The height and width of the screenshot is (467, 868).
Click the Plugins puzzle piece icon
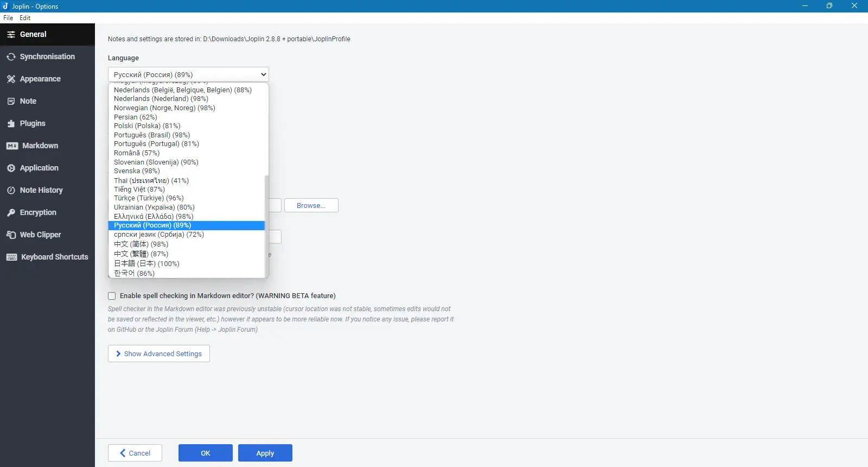pos(11,123)
